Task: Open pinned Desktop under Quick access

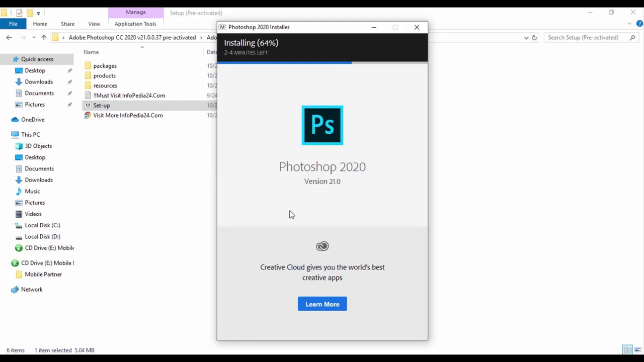Action: point(35,71)
